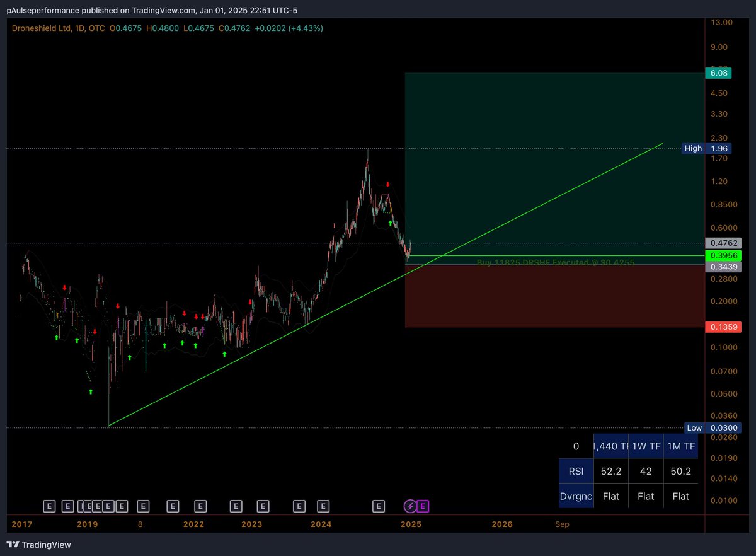Screen dimensions: 756x556
Task: Click the RSI value 52.2
Action: 611,471
